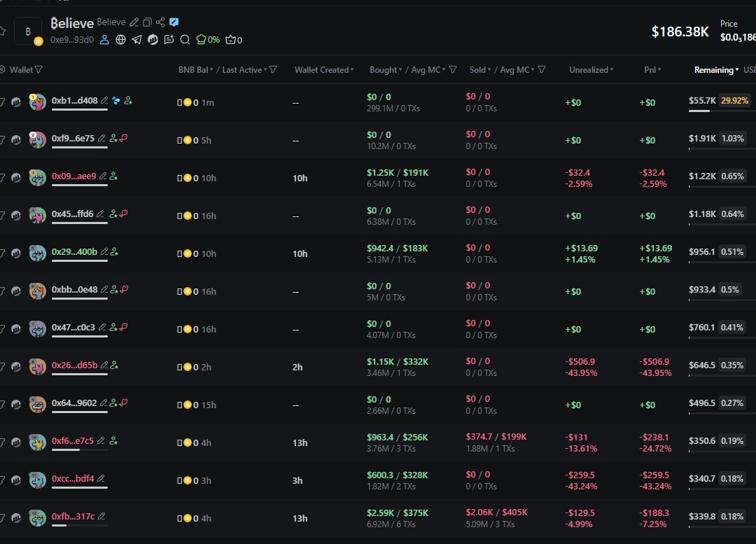756x544 pixels.
Task: Open the Telegram link icon for the token
Action: [x=136, y=40]
